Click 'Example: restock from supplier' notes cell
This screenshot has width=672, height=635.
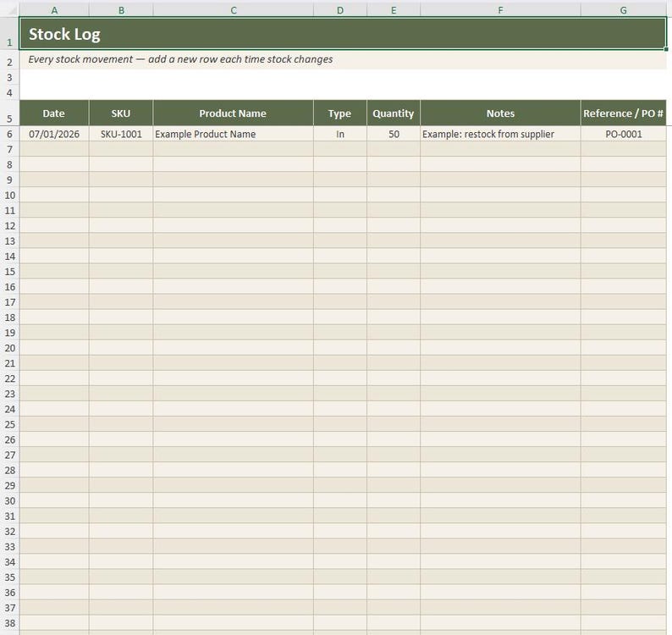click(x=500, y=134)
